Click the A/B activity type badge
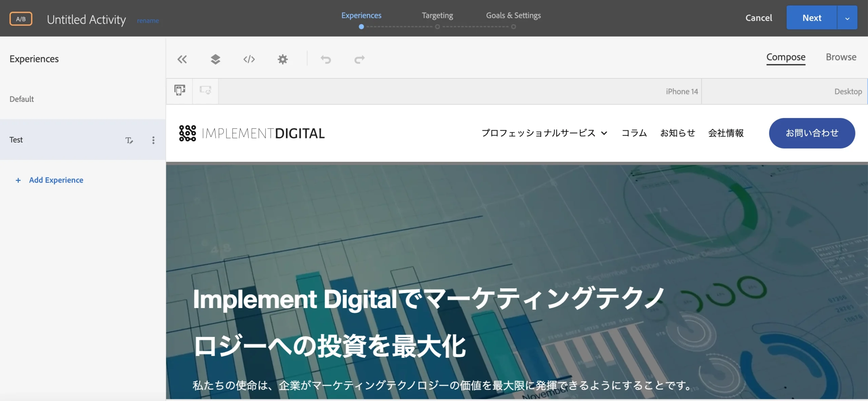Image resolution: width=868 pixels, height=401 pixels. (21, 19)
